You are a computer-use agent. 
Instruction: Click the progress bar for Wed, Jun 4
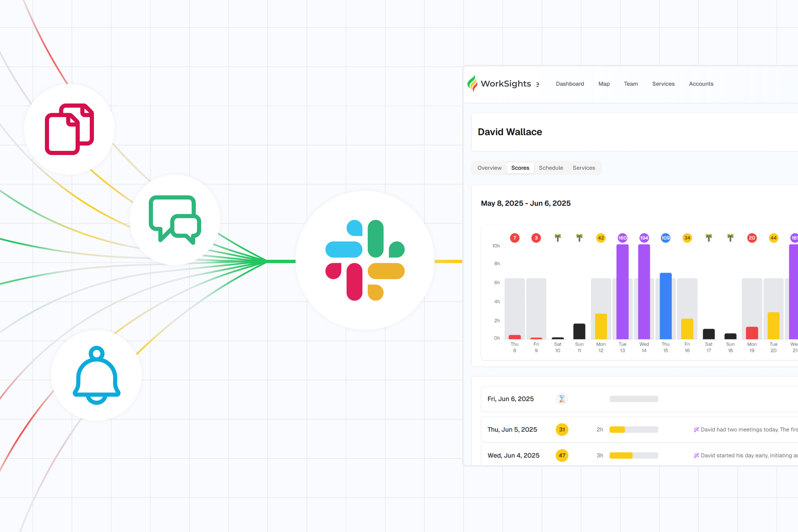click(x=634, y=456)
